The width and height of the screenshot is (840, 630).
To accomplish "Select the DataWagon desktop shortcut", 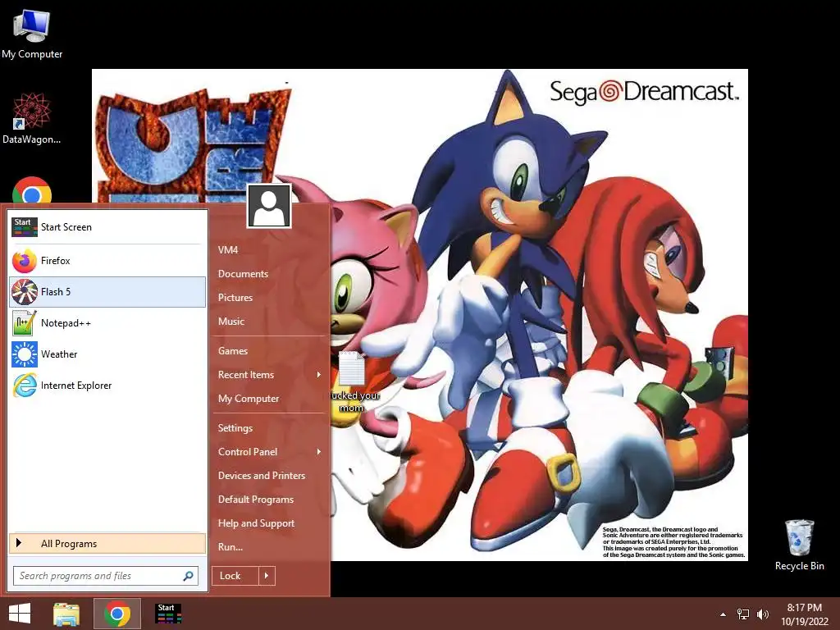I will (32, 119).
